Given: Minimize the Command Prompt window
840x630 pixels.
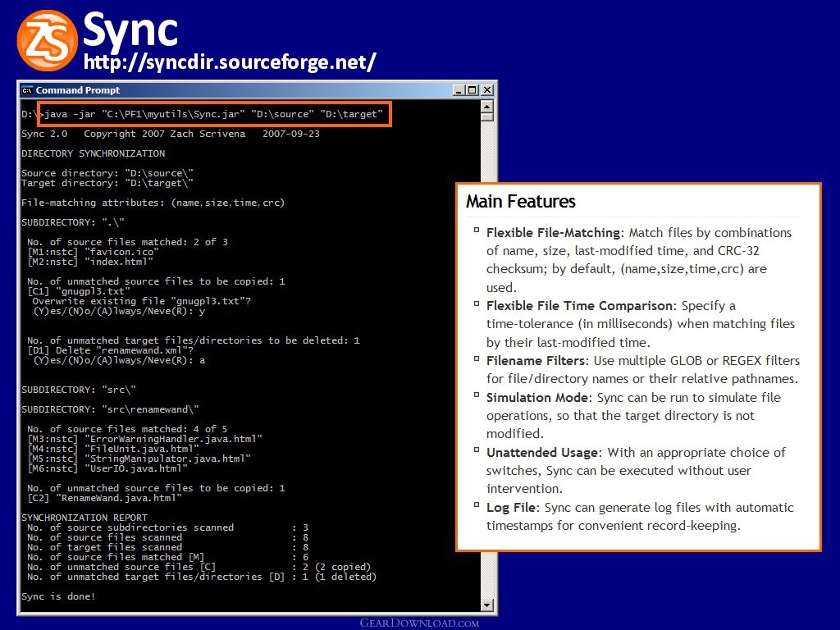Looking at the screenshot, I should click(x=459, y=90).
